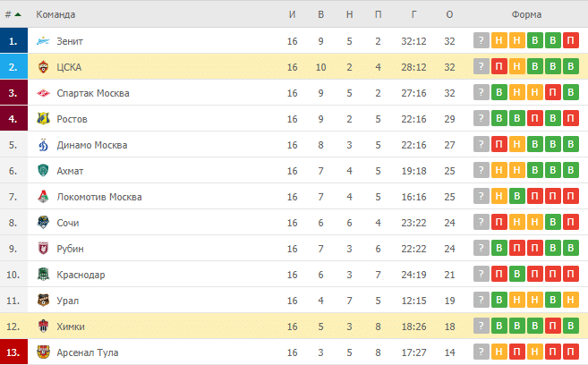Click Зенит's red П last-match badge

[x=570, y=40]
